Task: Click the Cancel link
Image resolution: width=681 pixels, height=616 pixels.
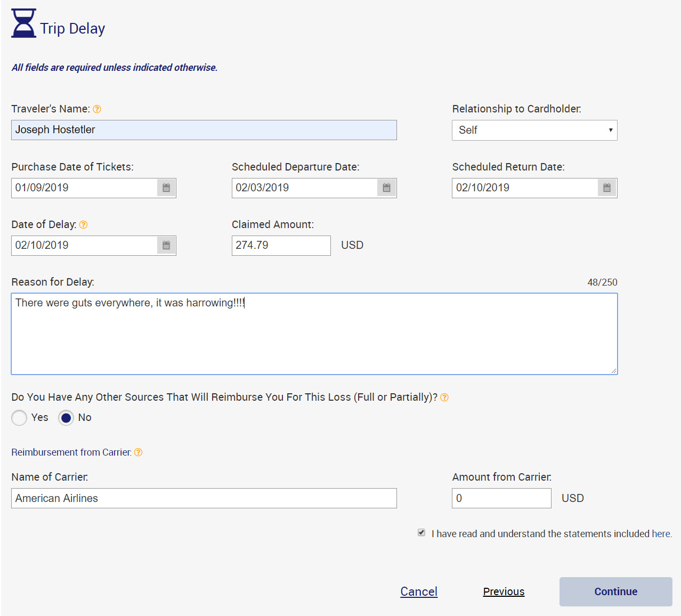Action: pyautogui.click(x=419, y=591)
